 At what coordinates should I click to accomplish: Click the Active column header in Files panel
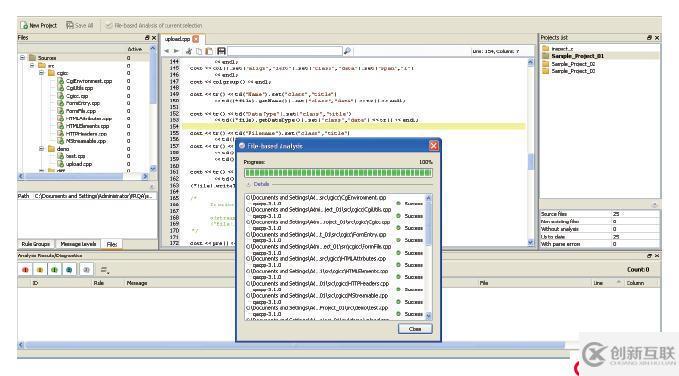tap(135, 49)
